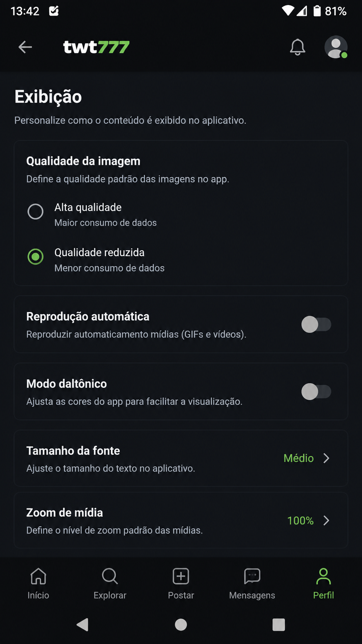Tap Android home circle button
The width and height of the screenshot is (362, 644).
[181, 624]
